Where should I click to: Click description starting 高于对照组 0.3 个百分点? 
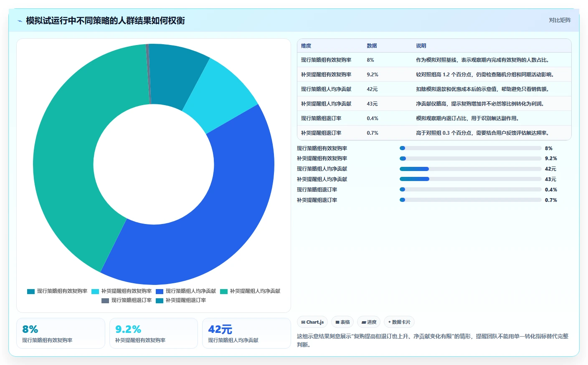(x=483, y=133)
